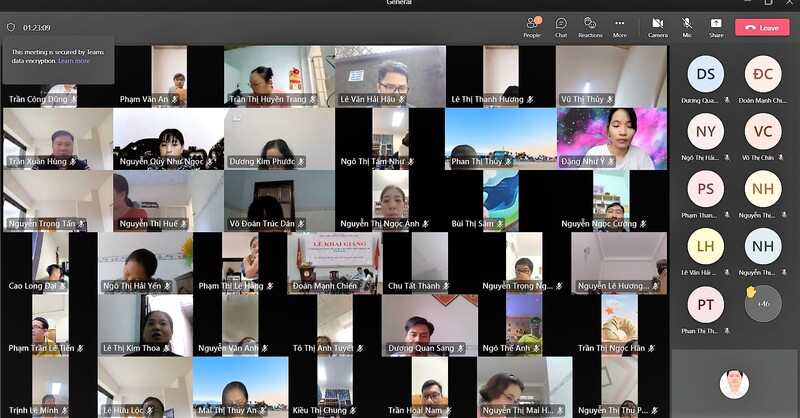The image size is (800, 418).
Task: Click the Learn more link
Action: tap(74, 61)
